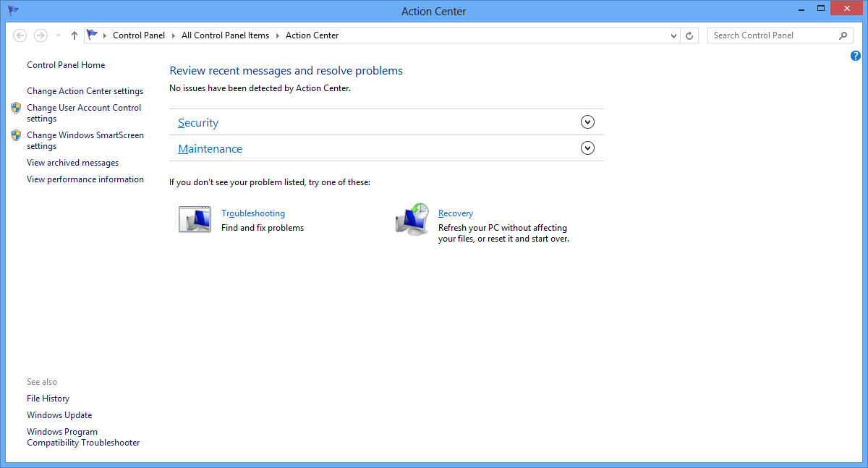The height and width of the screenshot is (468, 868).
Task: Open the recent locations dropdown arrow
Action: click(58, 35)
